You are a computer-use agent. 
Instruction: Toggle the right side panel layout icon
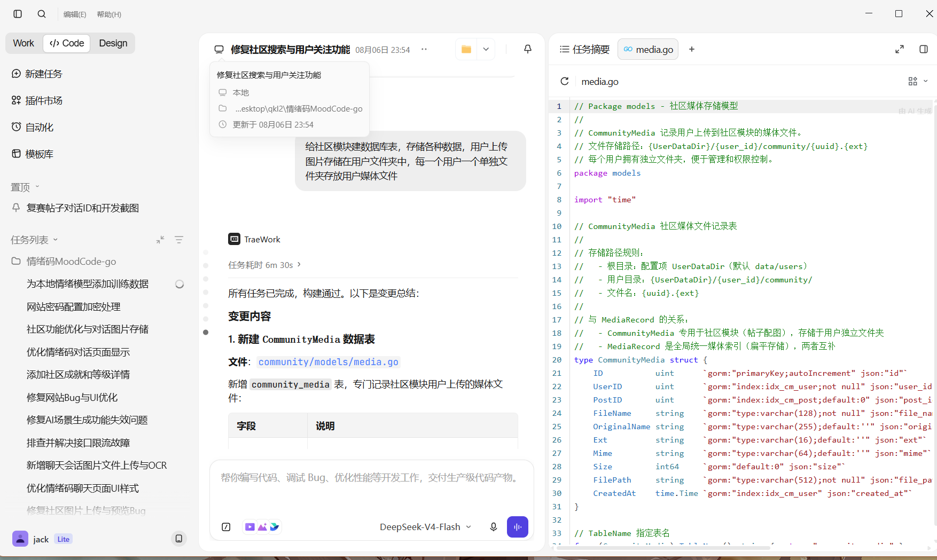pyautogui.click(x=924, y=49)
